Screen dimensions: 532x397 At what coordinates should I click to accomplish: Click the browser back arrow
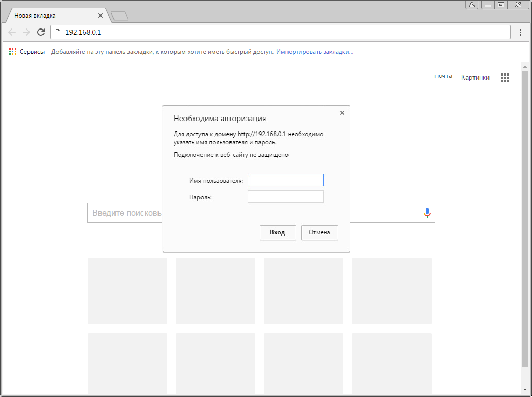tap(12, 32)
